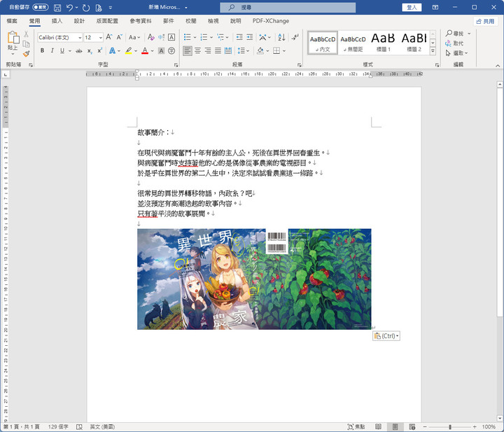Switch to Read Mode view

click(x=379, y=426)
